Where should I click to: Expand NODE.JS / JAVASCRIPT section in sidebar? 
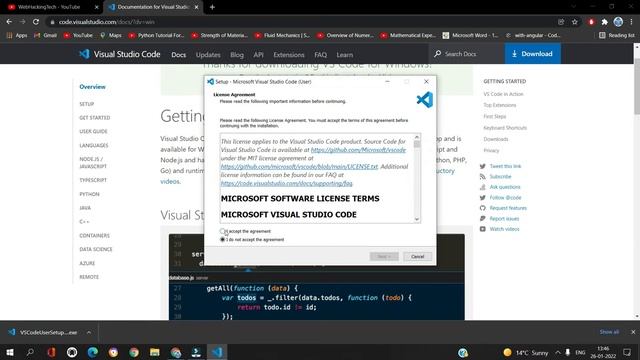pyautogui.click(x=93, y=163)
